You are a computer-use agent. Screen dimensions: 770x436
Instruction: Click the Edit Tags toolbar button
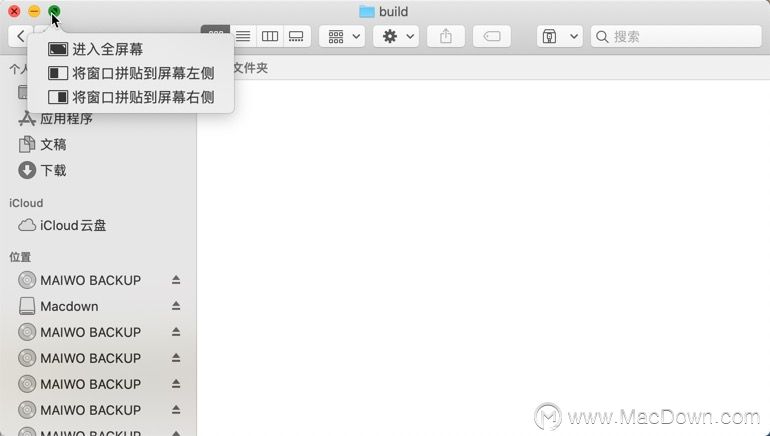[x=492, y=36]
